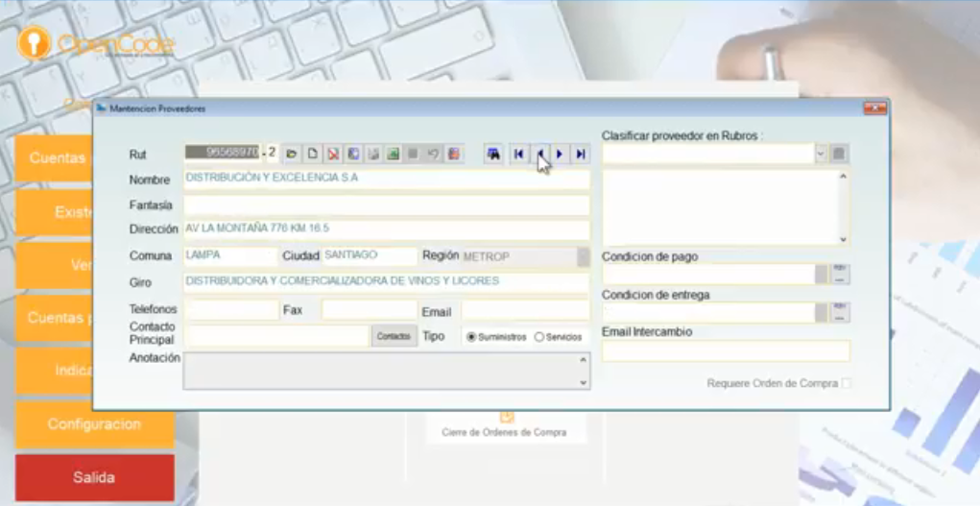Click the Rut number field
The image size is (980, 506).
[223, 152]
